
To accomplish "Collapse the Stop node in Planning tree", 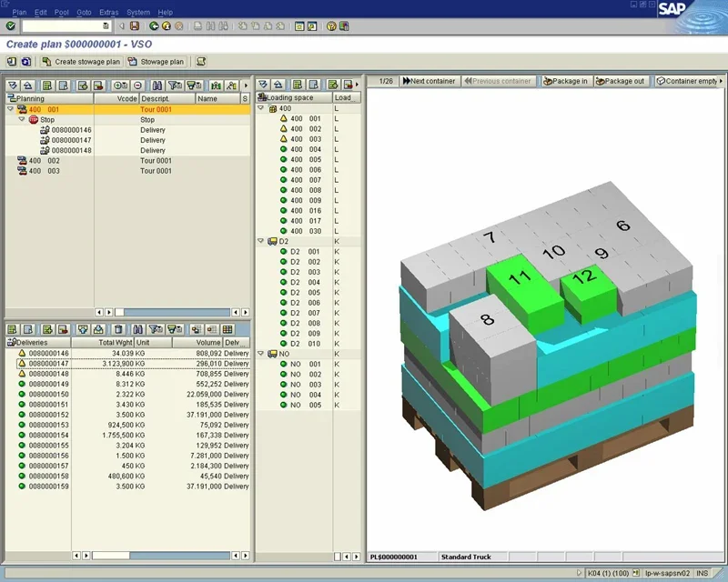I will (x=22, y=119).
